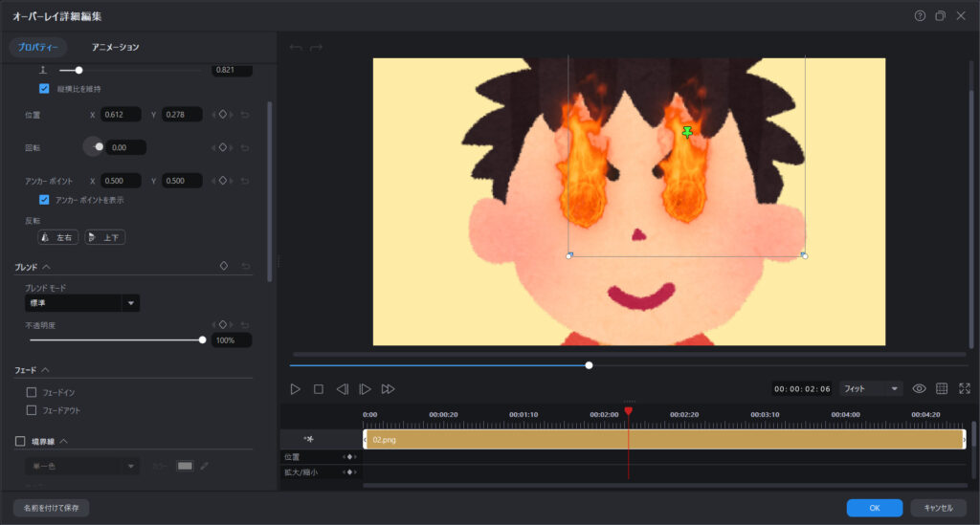The image size is (980, 525).
Task: Open the フィット zoom dropdown
Action: click(870, 389)
